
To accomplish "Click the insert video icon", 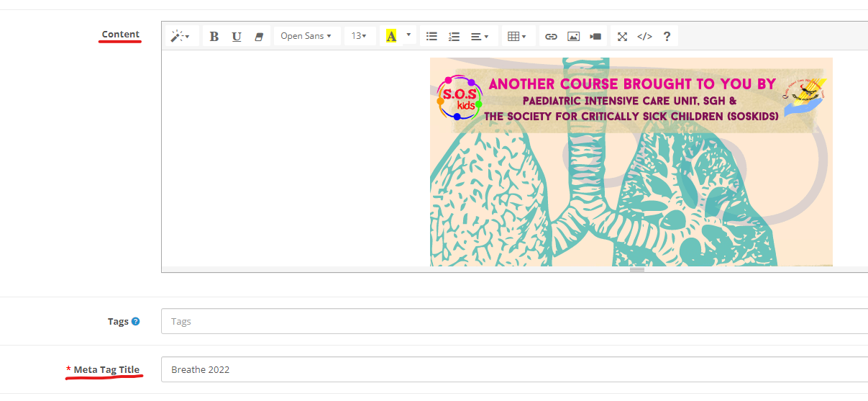I will click(x=595, y=36).
